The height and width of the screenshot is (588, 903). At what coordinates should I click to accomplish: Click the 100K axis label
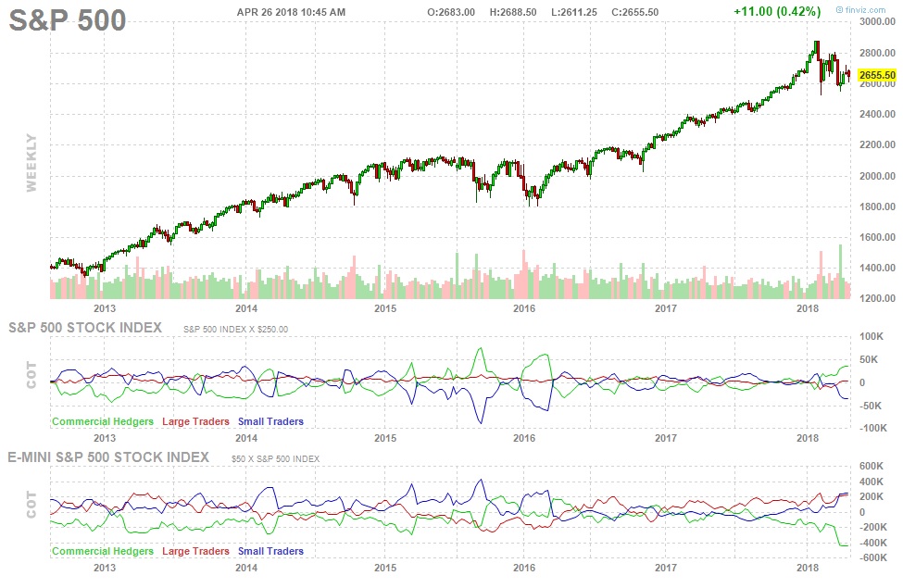(x=871, y=337)
